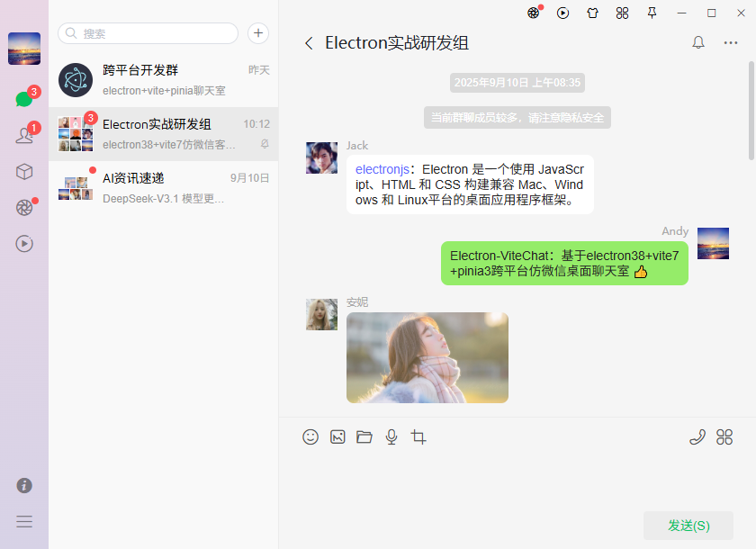Open the file attachment folder icon

[364, 436]
